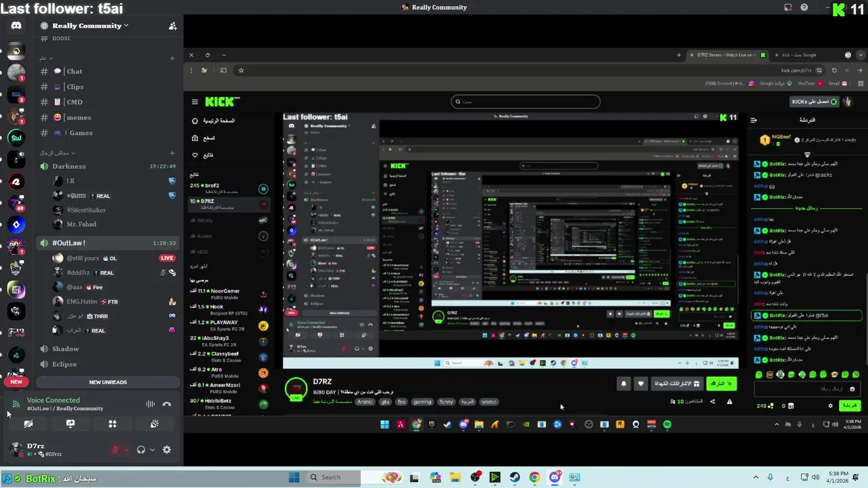Open the headphones output options chevron

[x=152, y=449]
